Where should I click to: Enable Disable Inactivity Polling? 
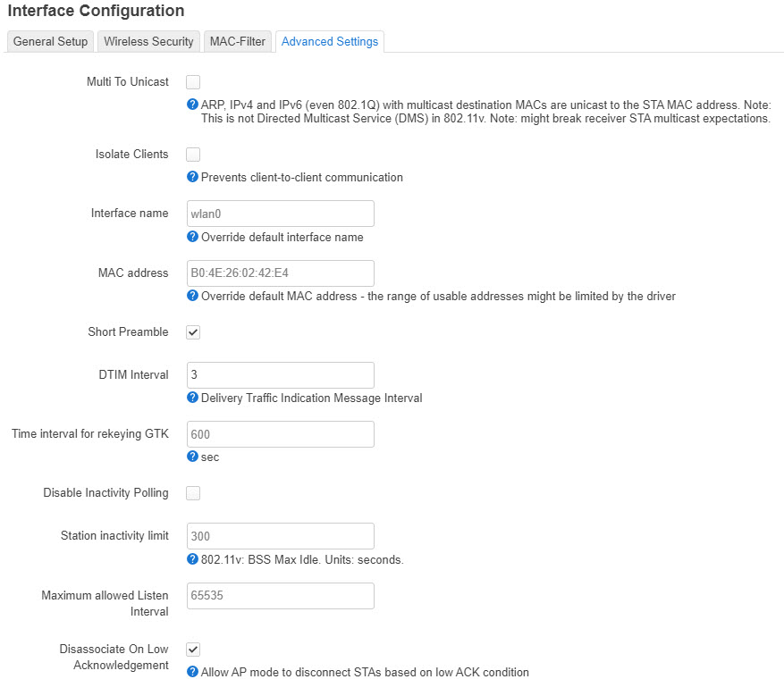click(x=192, y=492)
